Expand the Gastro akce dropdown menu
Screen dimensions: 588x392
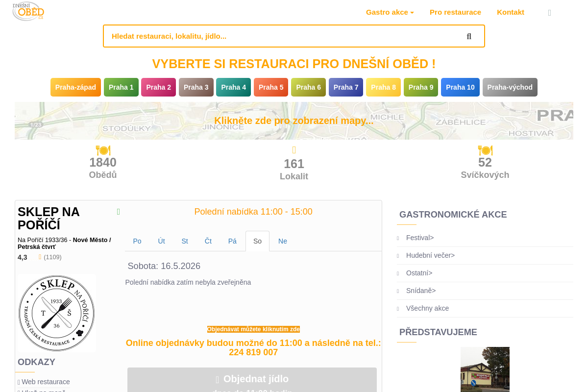click(x=390, y=12)
